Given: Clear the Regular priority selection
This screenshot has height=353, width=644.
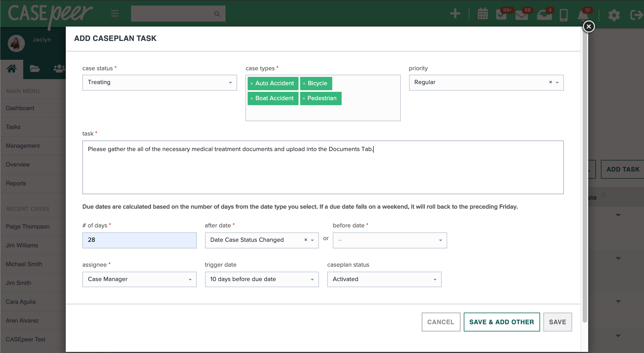Looking at the screenshot, I should click(550, 82).
